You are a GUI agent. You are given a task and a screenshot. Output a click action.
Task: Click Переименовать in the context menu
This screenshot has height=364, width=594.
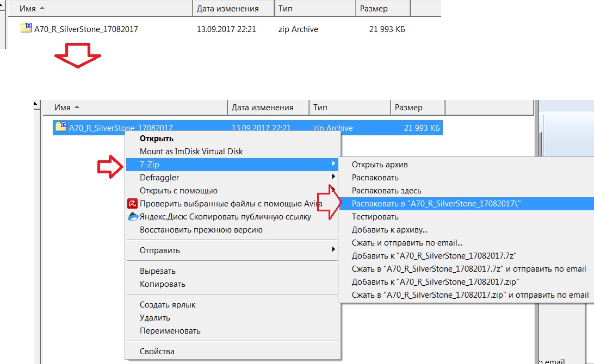170,330
